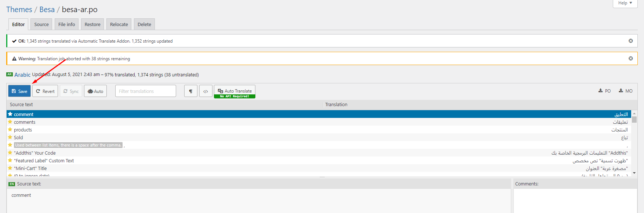Switch to the Source tab
Image resolution: width=644 pixels, height=213 pixels.
[x=41, y=24]
